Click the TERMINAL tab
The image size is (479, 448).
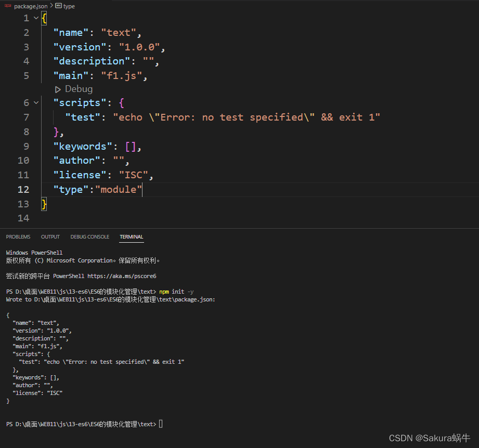pyautogui.click(x=131, y=236)
